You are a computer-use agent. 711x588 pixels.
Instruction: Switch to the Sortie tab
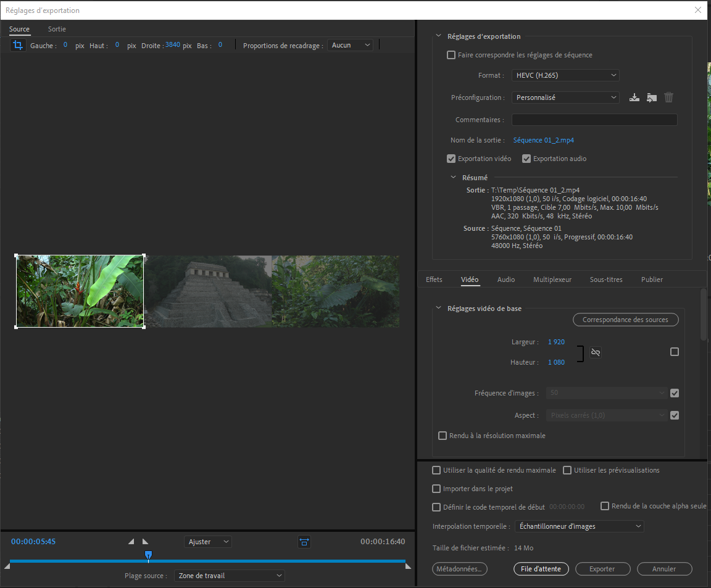(57, 29)
